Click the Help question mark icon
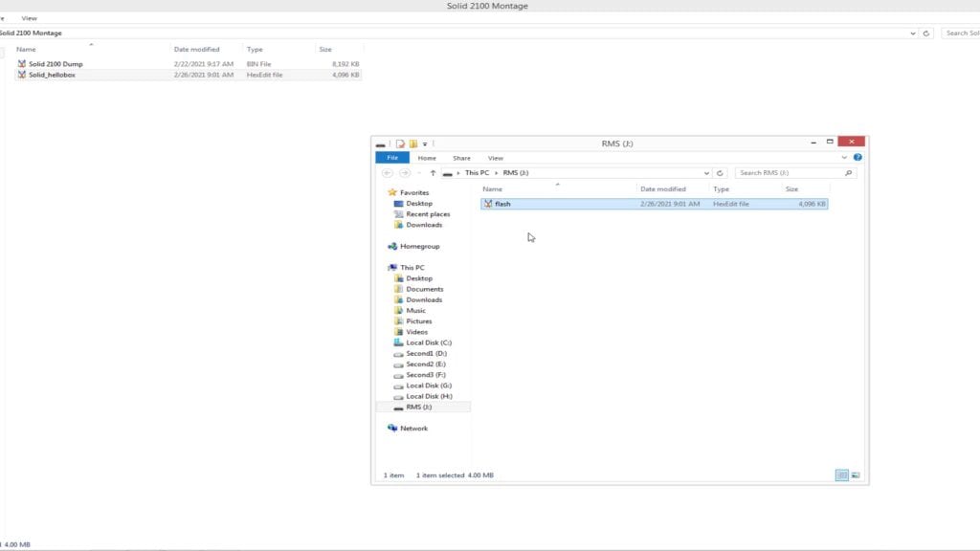Image resolution: width=980 pixels, height=551 pixels. click(857, 158)
